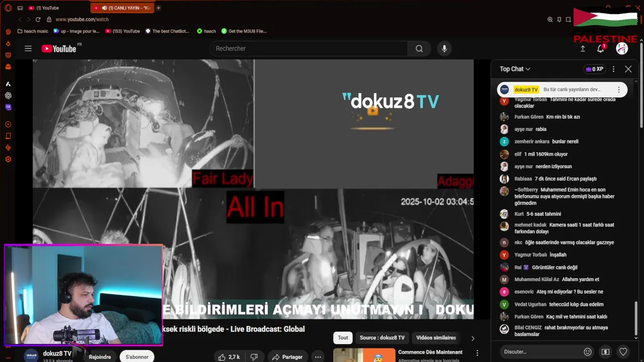Screen dimensions: 644x362
Task: Open menu for 'Commence Dès Maintenant' ad
Action: [477, 352]
